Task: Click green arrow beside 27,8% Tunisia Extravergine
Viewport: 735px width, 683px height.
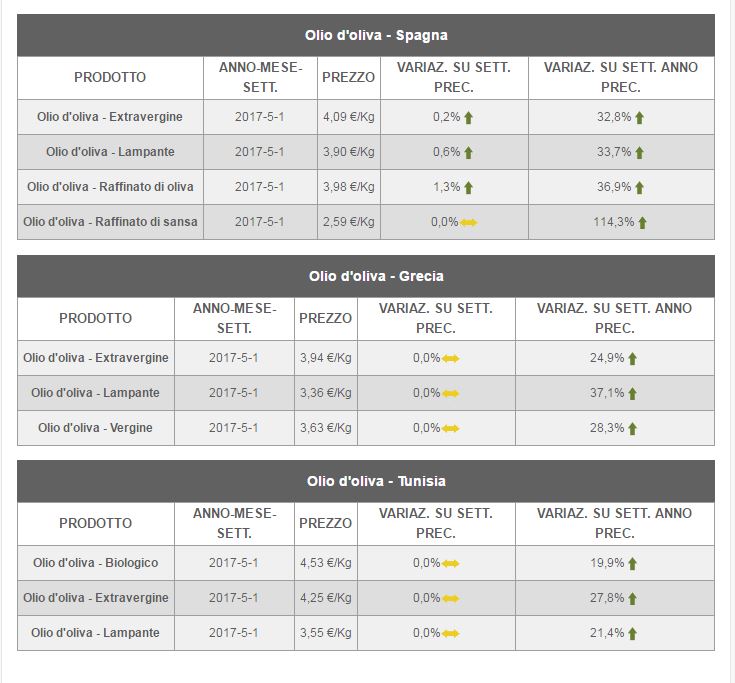Action: (x=632, y=598)
